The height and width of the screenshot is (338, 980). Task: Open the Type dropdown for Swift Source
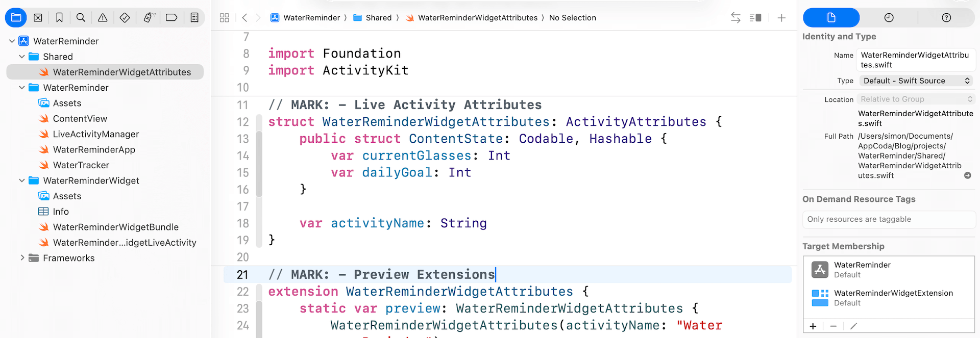pos(916,81)
